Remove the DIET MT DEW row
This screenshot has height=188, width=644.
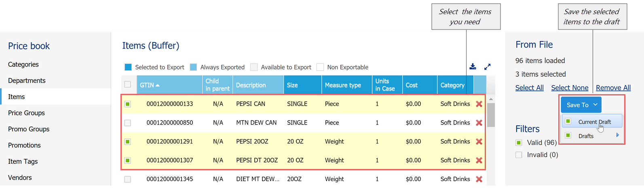click(479, 179)
